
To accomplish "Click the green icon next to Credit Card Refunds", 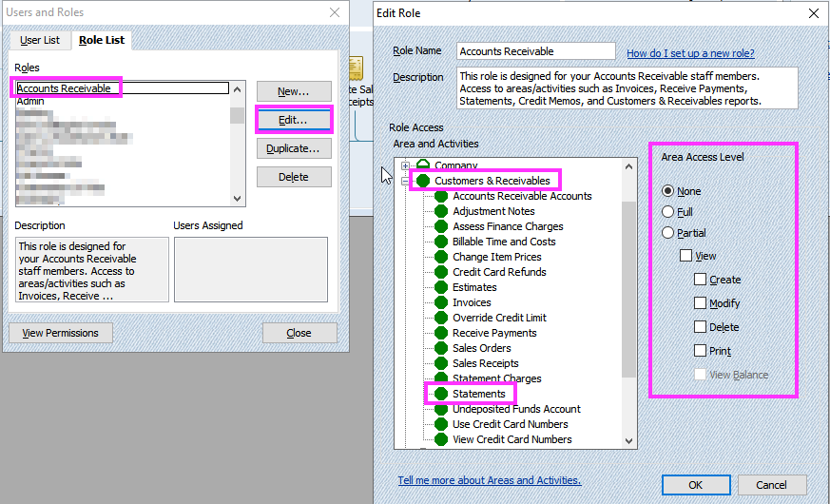I will [x=441, y=272].
